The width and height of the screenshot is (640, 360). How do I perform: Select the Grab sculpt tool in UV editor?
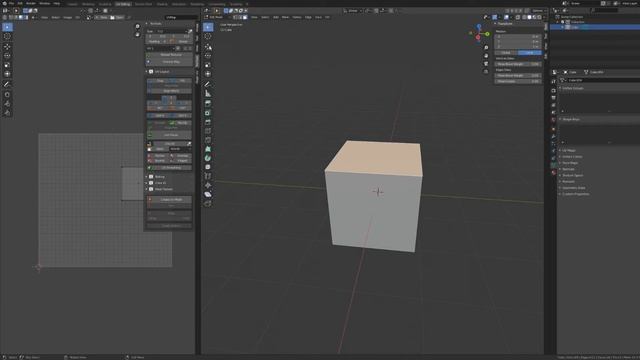point(7,94)
